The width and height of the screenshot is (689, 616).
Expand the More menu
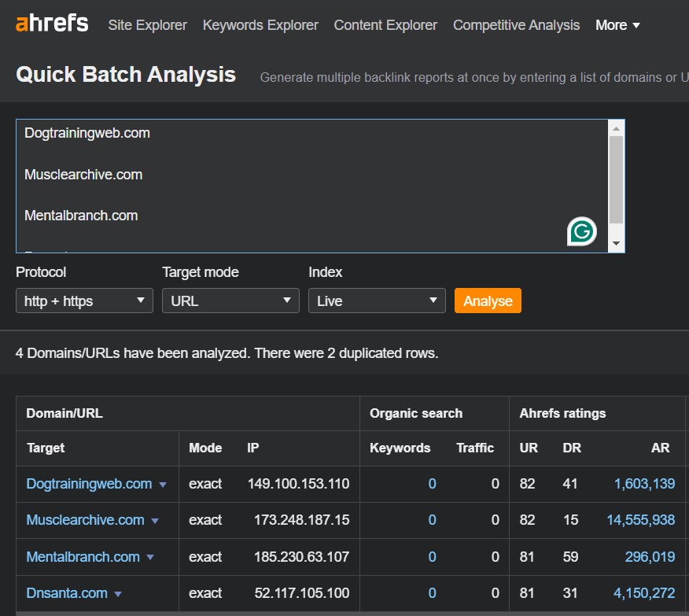[617, 25]
